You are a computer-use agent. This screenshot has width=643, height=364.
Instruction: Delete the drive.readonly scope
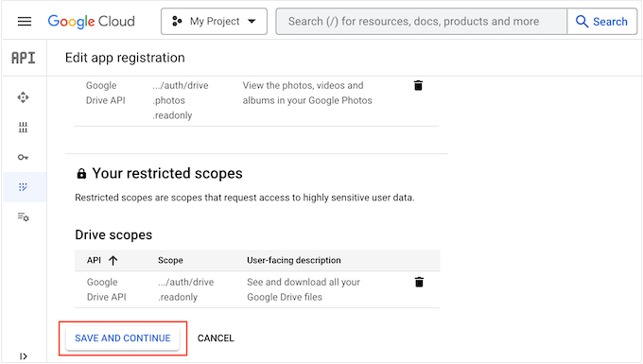[x=419, y=282]
